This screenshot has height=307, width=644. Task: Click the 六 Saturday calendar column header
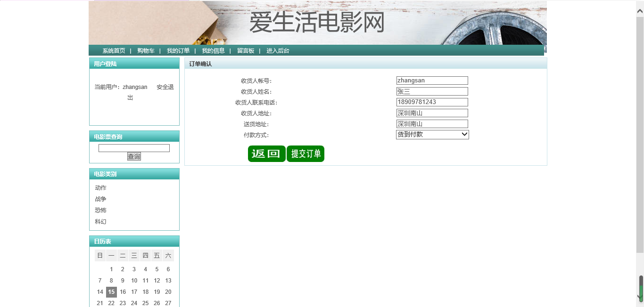(168, 256)
